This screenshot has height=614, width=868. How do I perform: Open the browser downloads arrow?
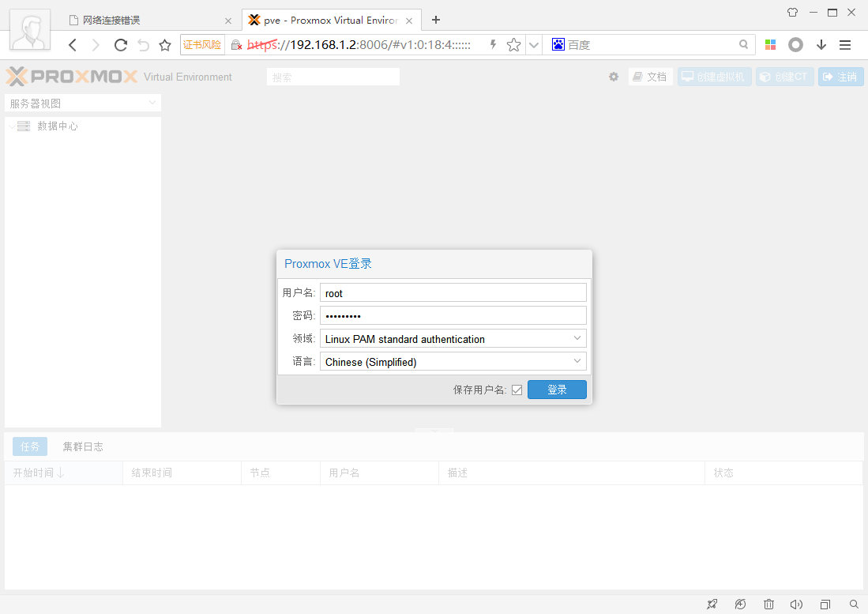(x=821, y=45)
